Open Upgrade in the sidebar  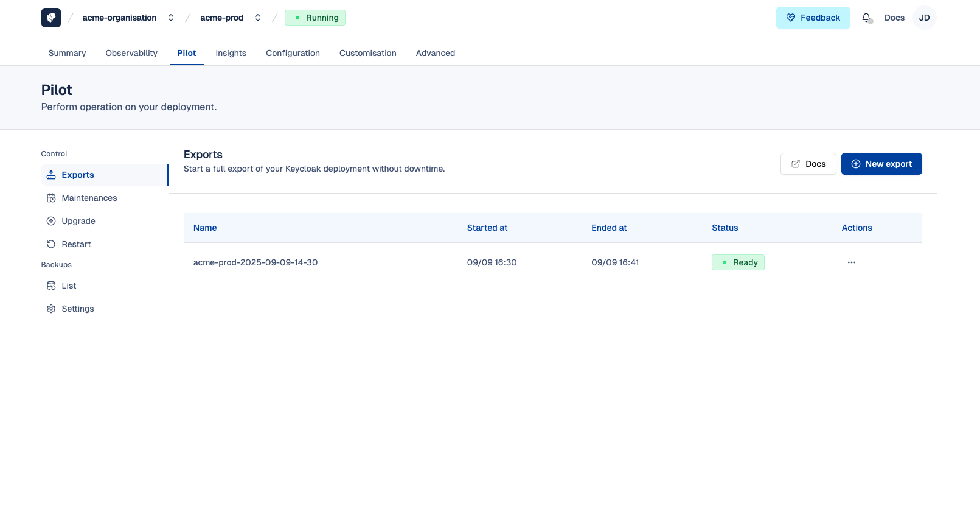tap(105, 221)
